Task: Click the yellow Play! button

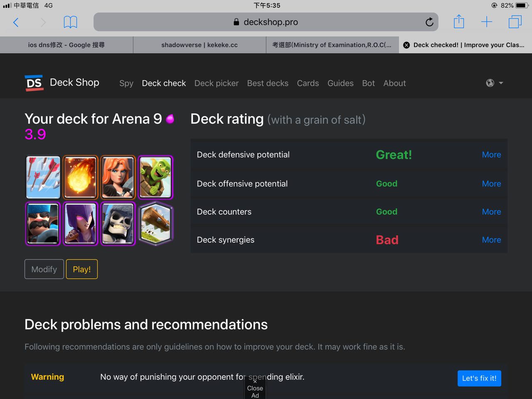Action: click(x=82, y=269)
